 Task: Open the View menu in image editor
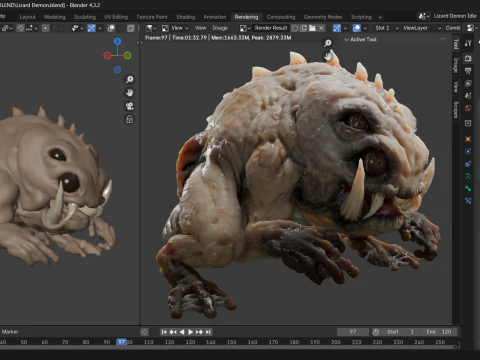(x=200, y=28)
